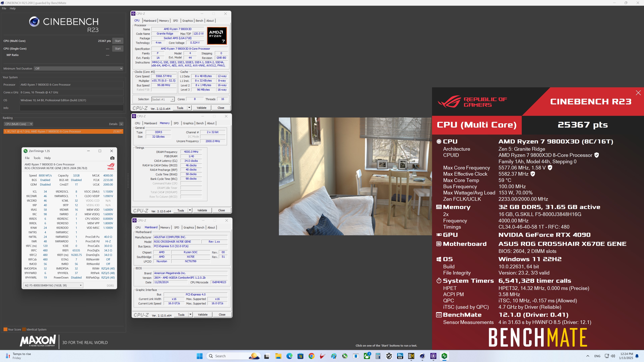This screenshot has width=644, height=362.
Task: Select Bench tab in top CPU-Z window
Action: click(199, 21)
